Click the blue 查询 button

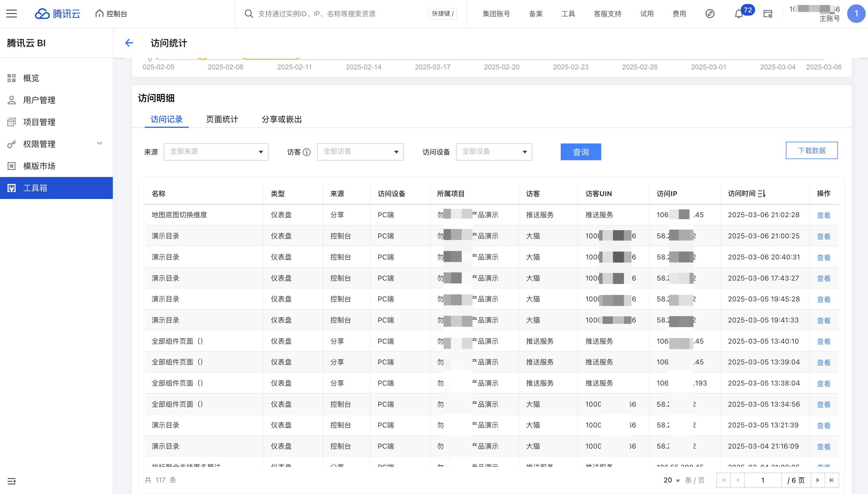pos(581,152)
